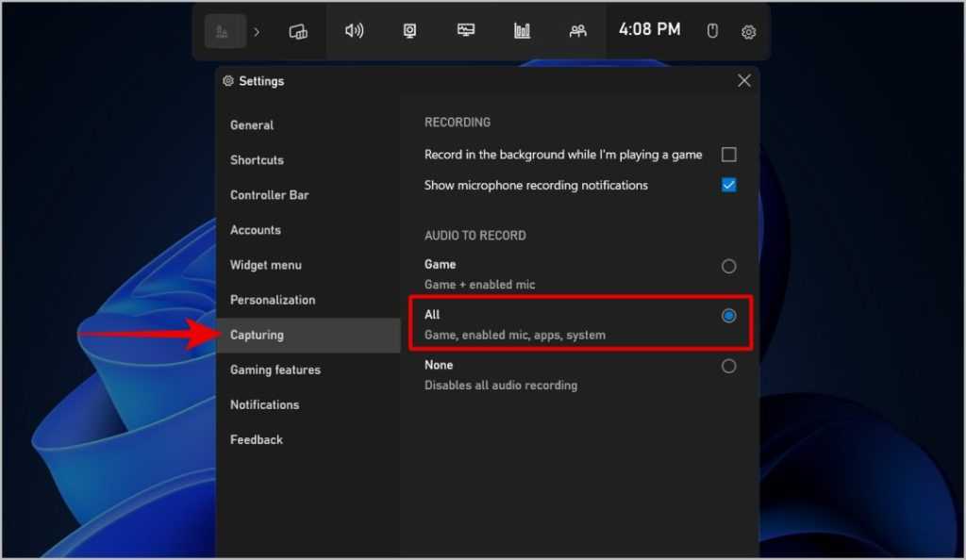The image size is (966, 560).
Task: Select the Notifications settings section
Action: pyautogui.click(x=264, y=404)
